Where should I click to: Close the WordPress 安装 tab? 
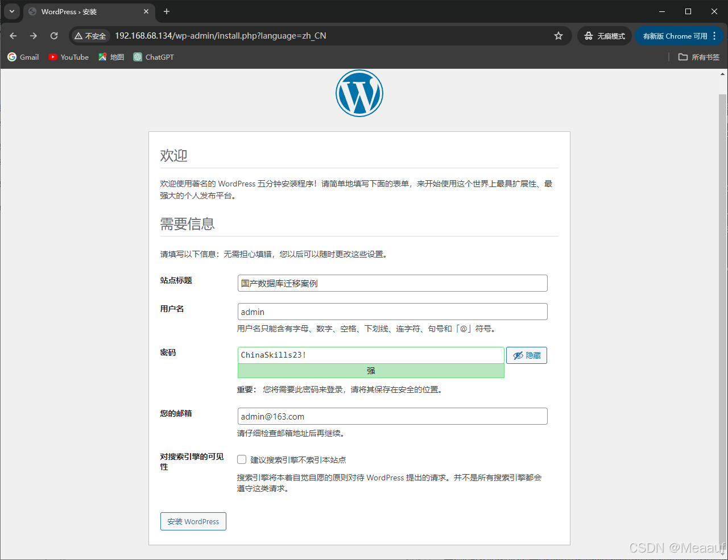146,11
